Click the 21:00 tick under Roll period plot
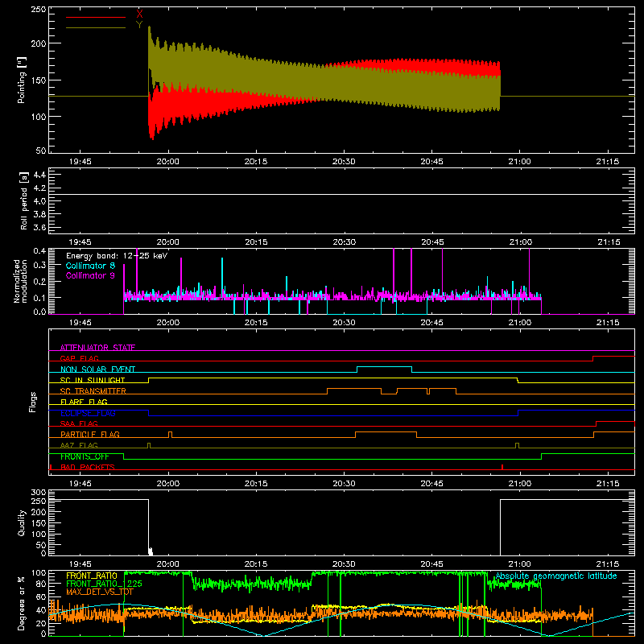The width and height of the screenshot is (644, 644). coord(520,242)
